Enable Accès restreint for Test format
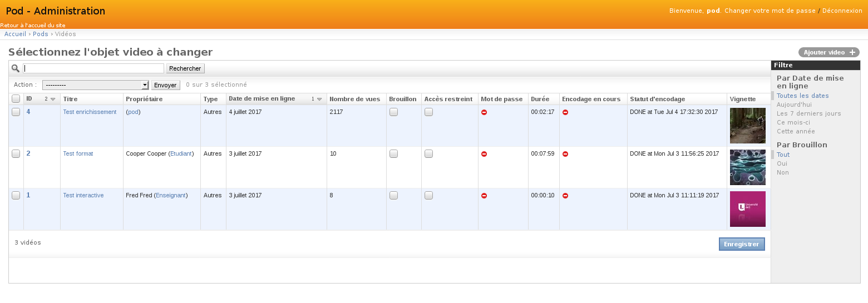 (428, 154)
